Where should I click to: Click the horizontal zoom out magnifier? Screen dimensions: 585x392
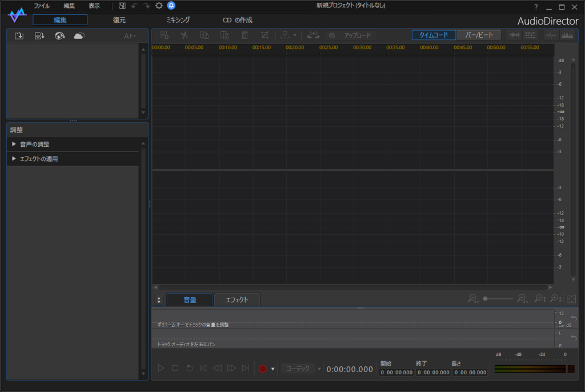pyautogui.click(x=473, y=299)
